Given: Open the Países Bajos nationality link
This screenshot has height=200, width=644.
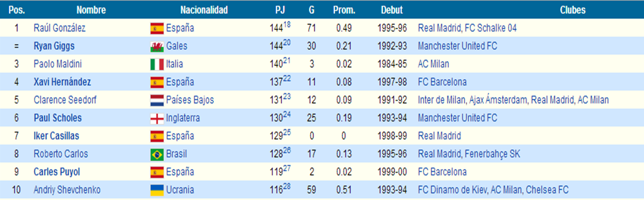Looking at the screenshot, I should pos(190,100).
